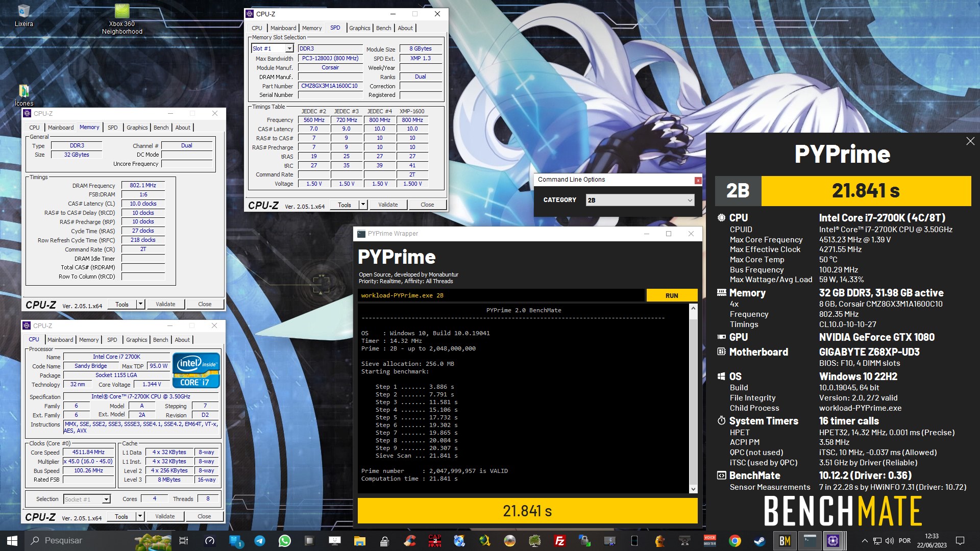Click Close button in bottom CPU-Z window
980x551 pixels.
pyautogui.click(x=204, y=516)
